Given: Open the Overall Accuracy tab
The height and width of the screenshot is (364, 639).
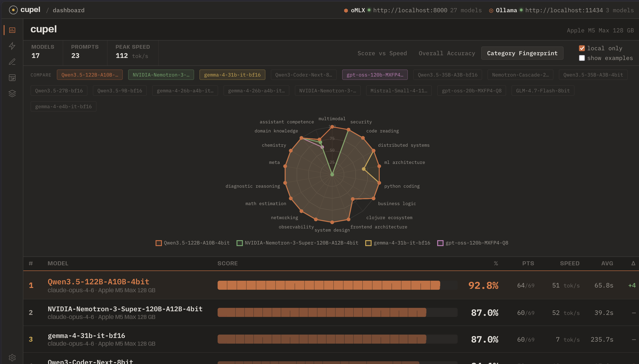Looking at the screenshot, I should click(x=447, y=53).
